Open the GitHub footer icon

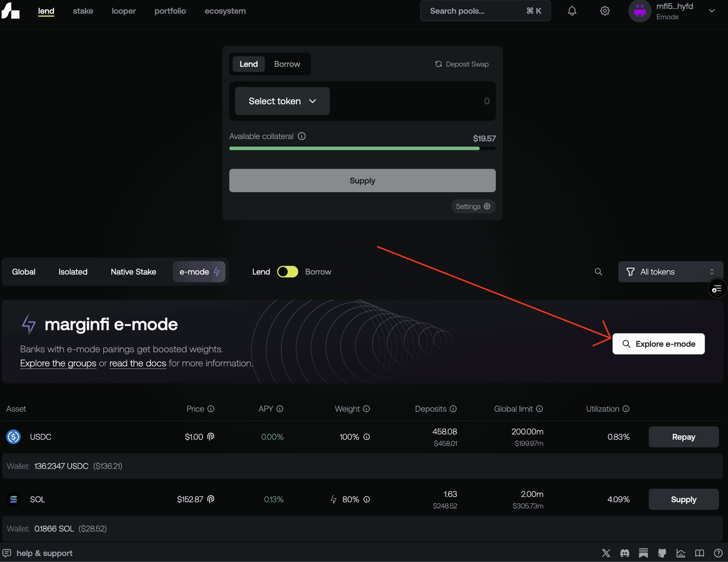click(x=662, y=553)
